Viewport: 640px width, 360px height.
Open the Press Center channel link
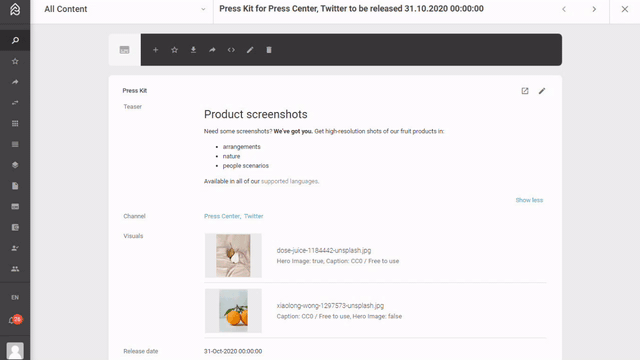(222, 216)
